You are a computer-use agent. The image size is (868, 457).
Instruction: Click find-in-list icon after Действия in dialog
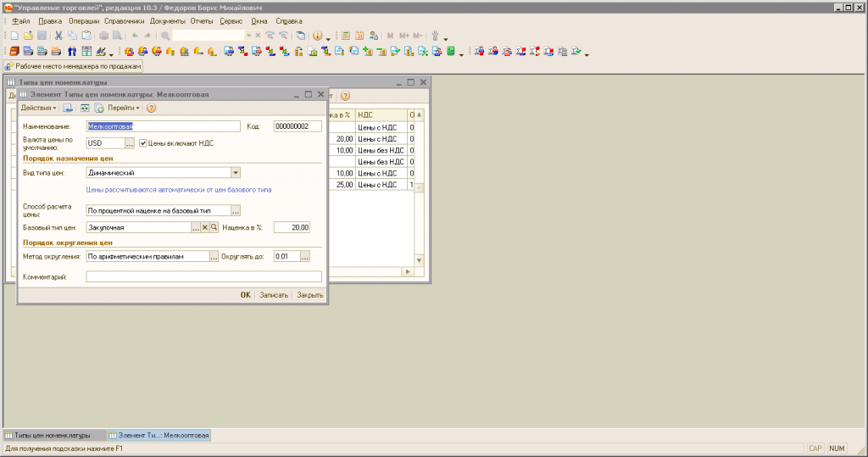click(x=68, y=108)
